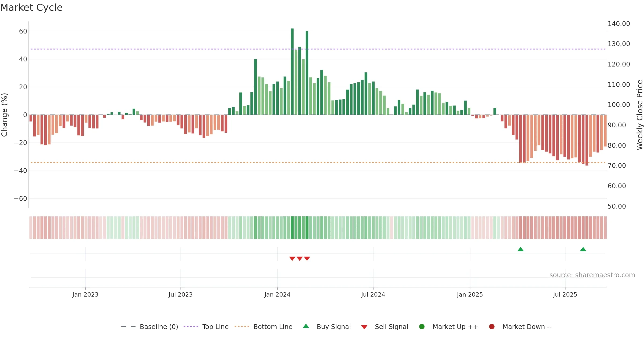Click the tallest green bar above 60 percent

pos(292,72)
